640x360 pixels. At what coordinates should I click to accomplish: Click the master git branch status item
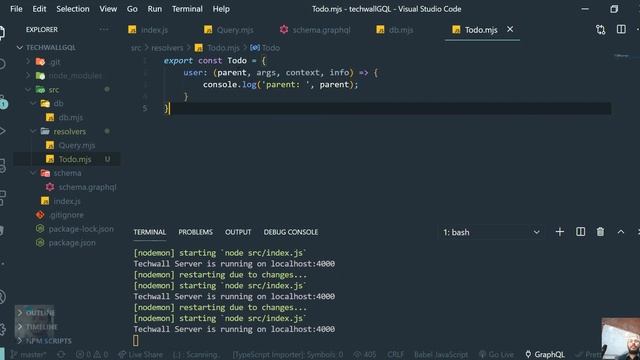click(x=28, y=354)
